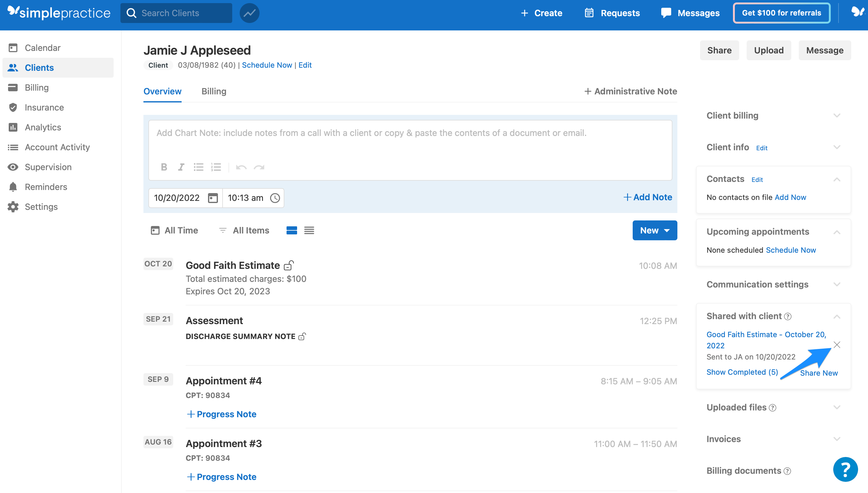Add Progress Note to Appointment #4

tap(222, 414)
